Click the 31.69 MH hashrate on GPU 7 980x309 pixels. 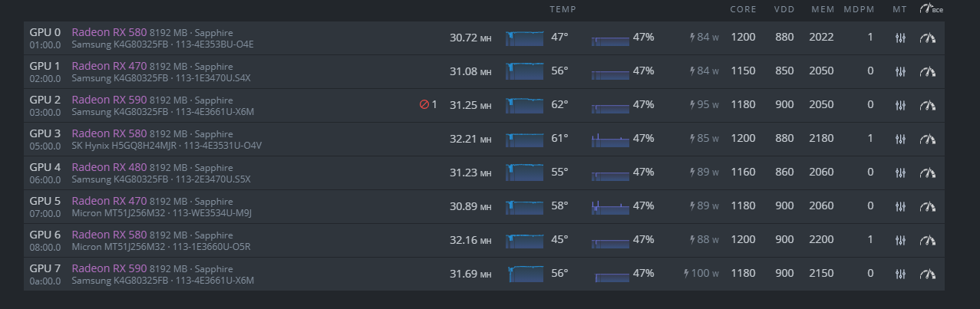(470, 274)
